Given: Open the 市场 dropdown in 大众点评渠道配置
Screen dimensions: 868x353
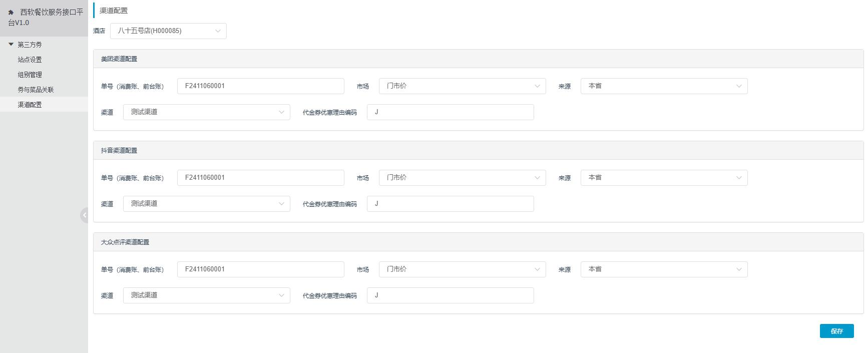Looking at the screenshot, I should [463, 269].
